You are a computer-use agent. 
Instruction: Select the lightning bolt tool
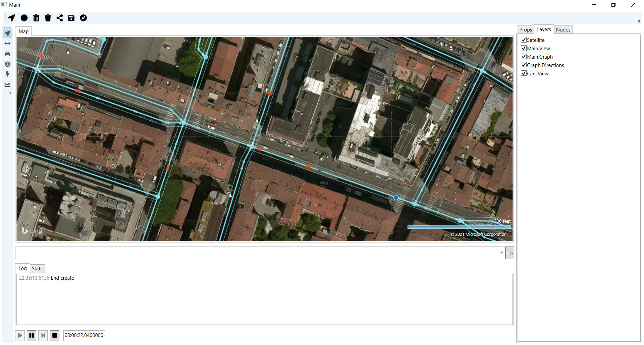tap(7, 74)
